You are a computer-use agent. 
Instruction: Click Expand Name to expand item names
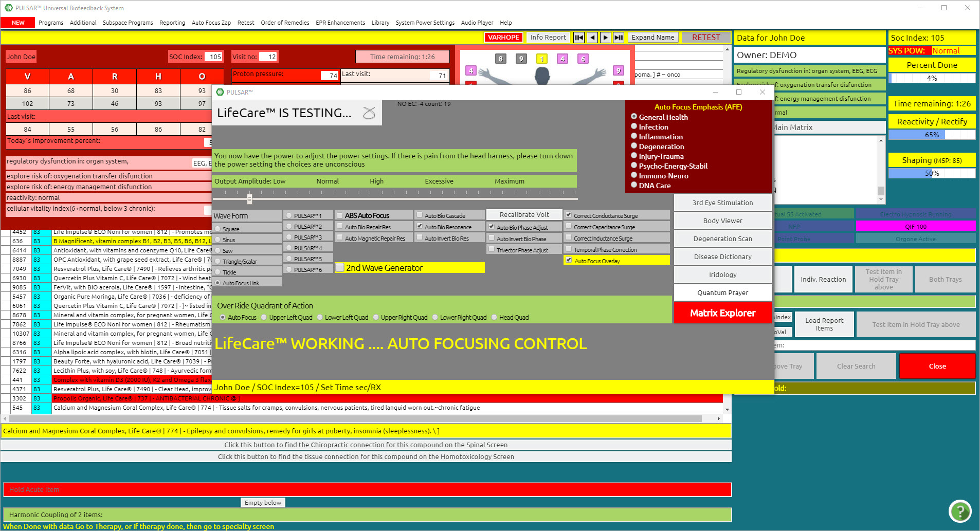[652, 38]
